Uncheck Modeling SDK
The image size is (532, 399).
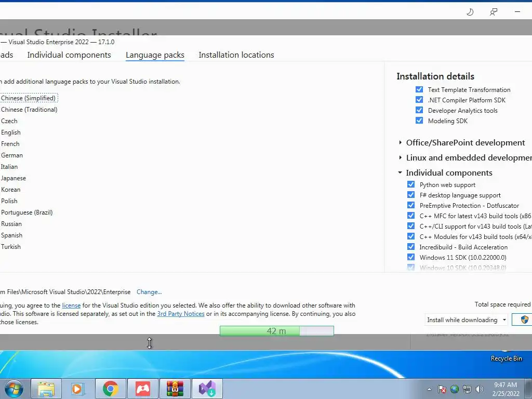point(419,121)
